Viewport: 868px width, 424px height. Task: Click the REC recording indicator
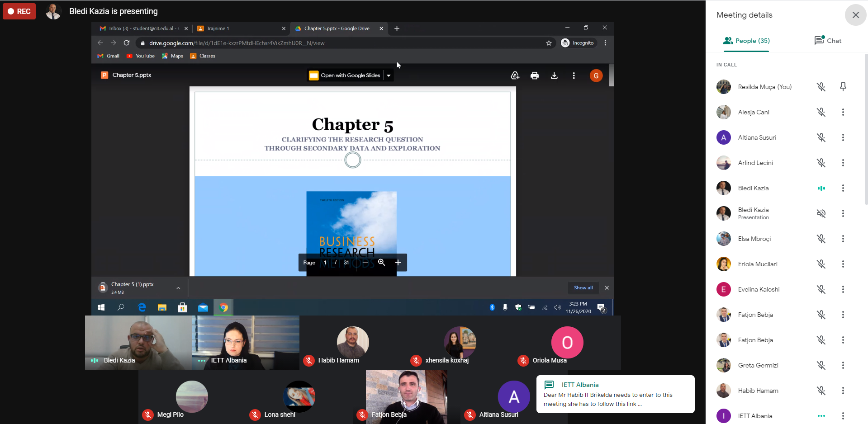pyautogui.click(x=19, y=11)
